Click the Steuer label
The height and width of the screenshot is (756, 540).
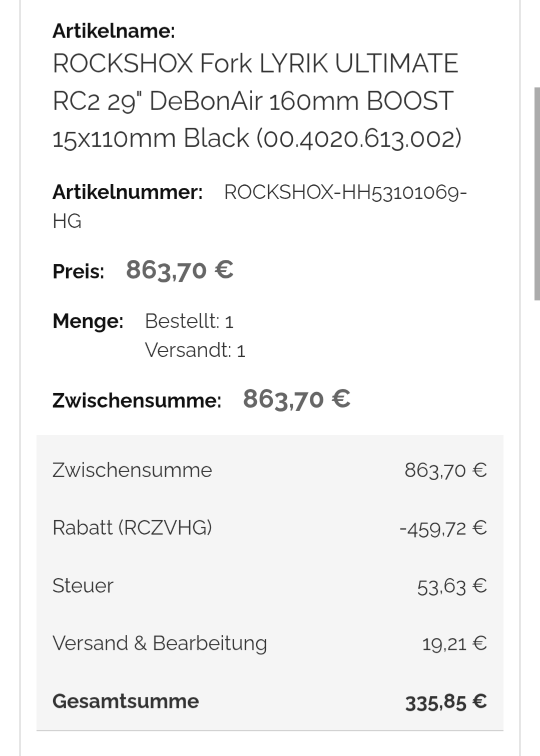pyautogui.click(x=83, y=586)
